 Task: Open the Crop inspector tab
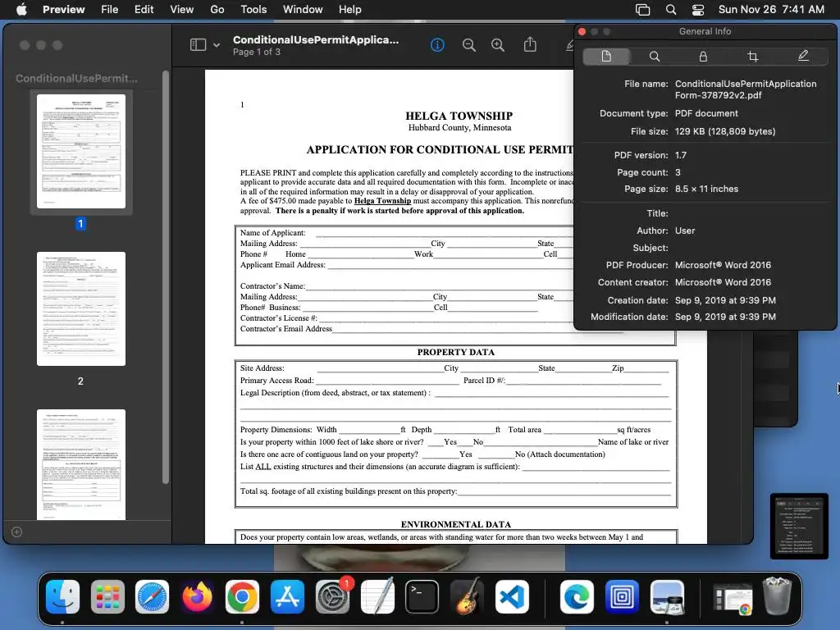(x=752, y=57)
